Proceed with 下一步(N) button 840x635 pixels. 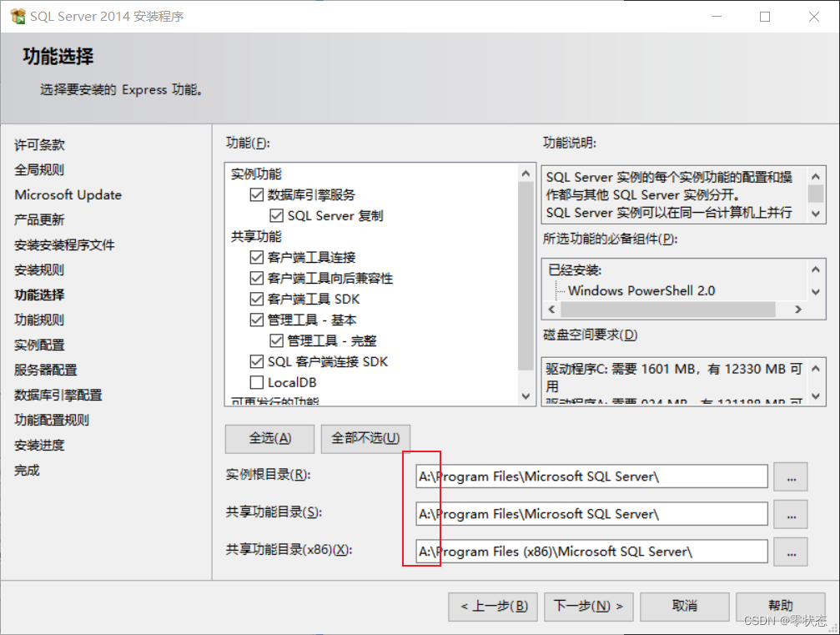(x=589, y=607)
